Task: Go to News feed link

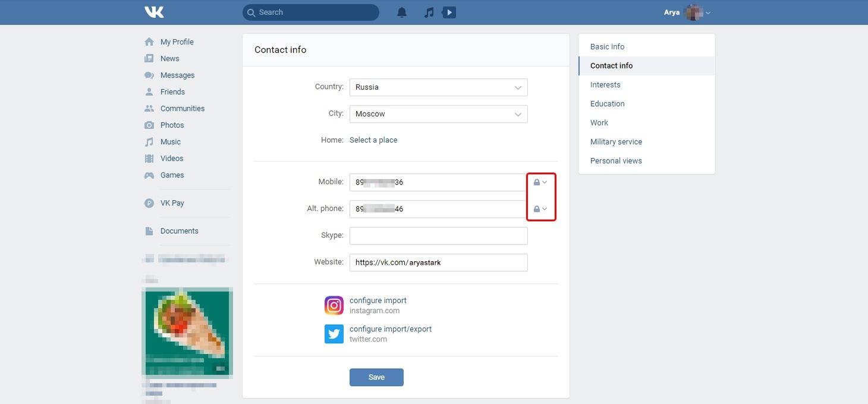Action: (x=169, y=58)
